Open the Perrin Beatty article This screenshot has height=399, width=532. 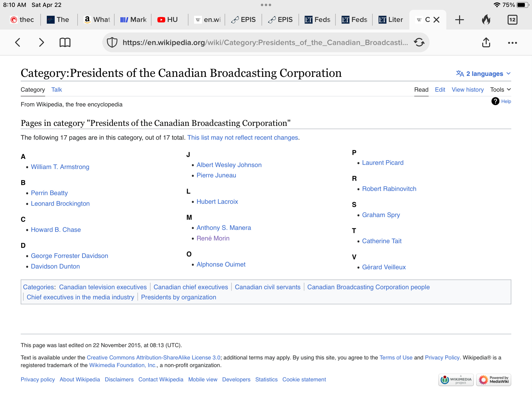[49, 193]
